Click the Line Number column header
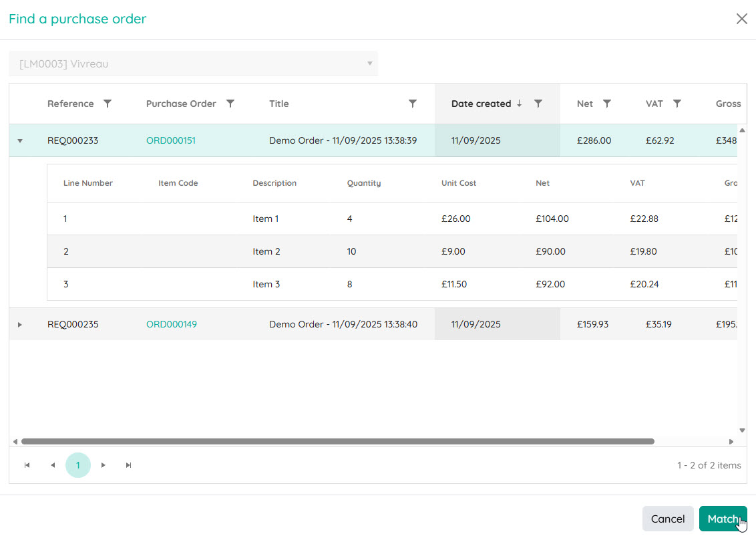756x538 pixels. click(x=87, y=183)
